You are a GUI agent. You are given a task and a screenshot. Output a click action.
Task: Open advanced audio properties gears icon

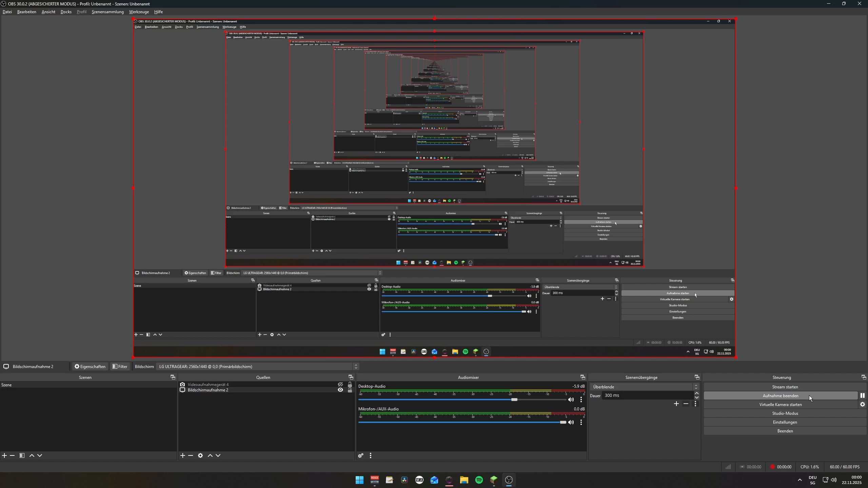point(361,455)
